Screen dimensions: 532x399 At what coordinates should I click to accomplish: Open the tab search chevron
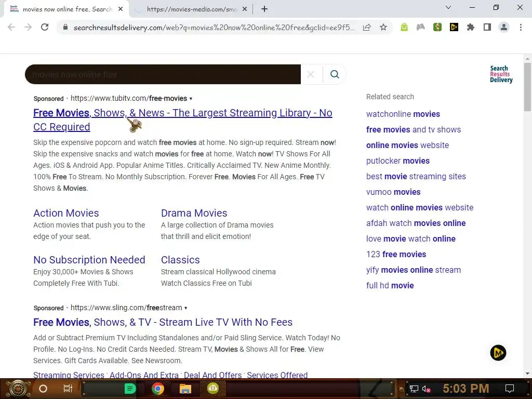(448, 7)
